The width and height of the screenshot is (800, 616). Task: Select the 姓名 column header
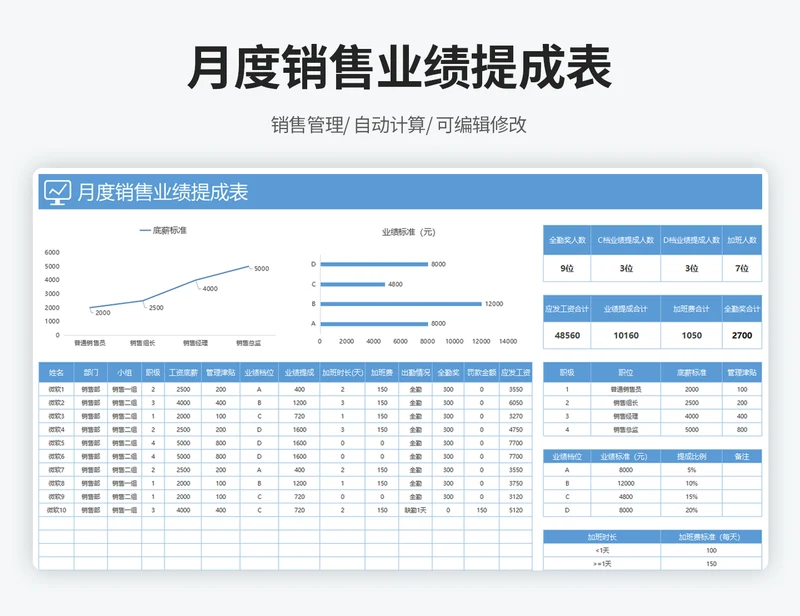click(x=56, y=373)
